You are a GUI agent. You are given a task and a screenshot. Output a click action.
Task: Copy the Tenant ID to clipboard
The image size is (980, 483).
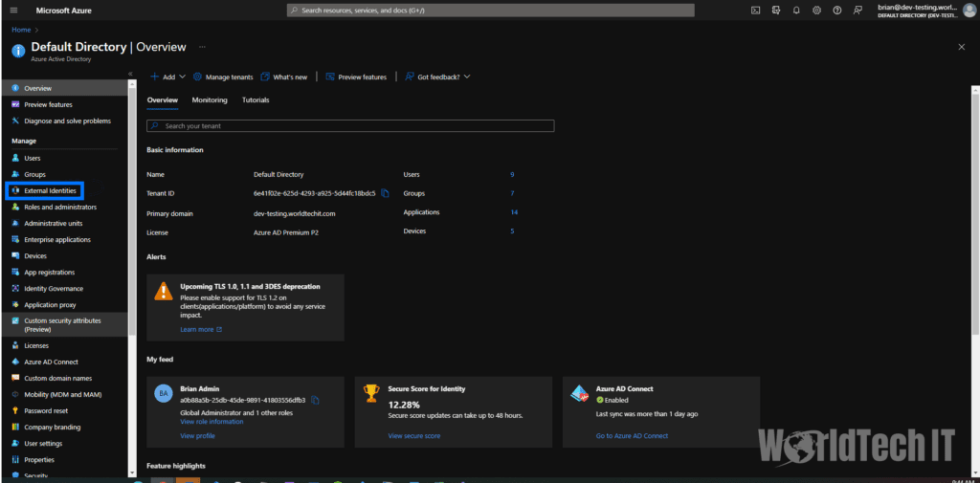(385, 194)
